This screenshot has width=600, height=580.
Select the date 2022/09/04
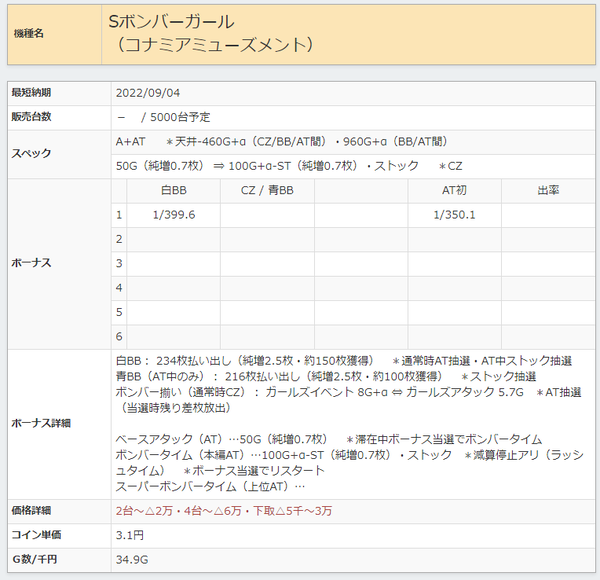coord(148,93)
